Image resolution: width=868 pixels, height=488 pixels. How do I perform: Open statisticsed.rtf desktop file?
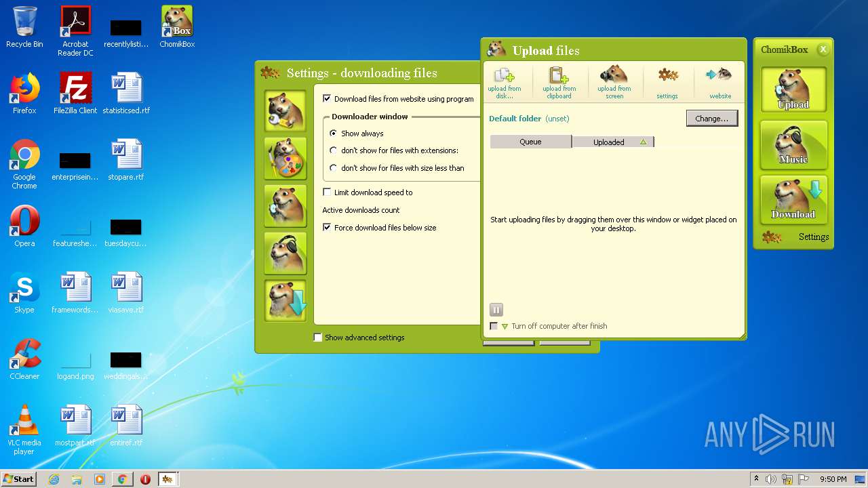[x=126, y=94]
